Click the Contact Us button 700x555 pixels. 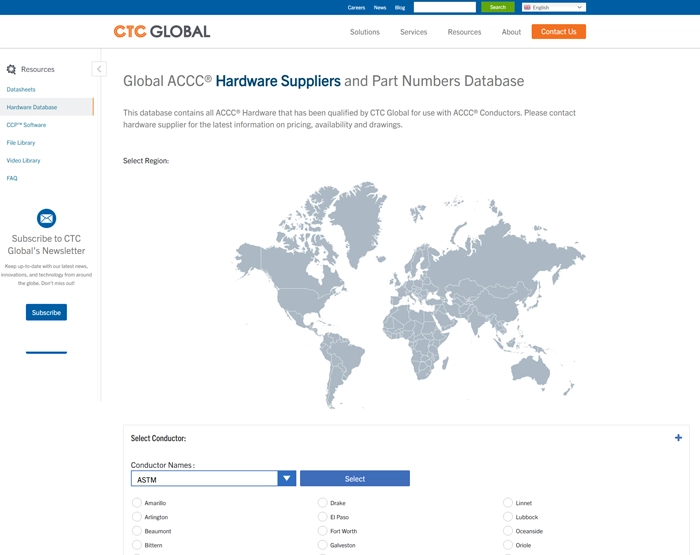point(558,32)
